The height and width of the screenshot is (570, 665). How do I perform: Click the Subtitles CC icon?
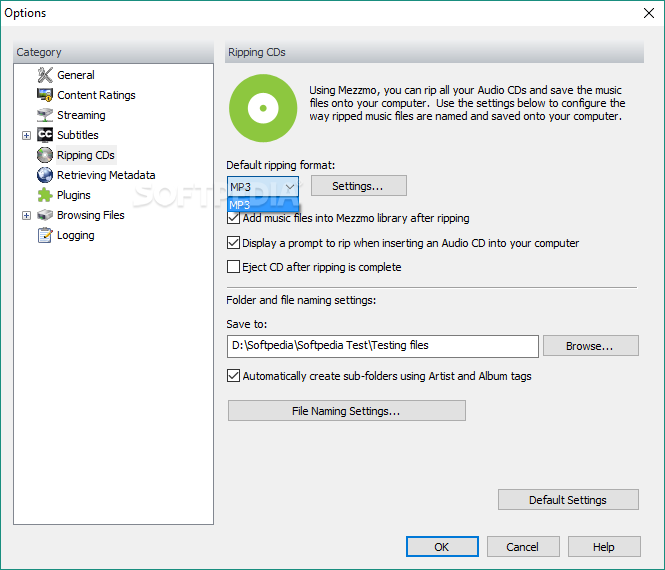[x=45, y=135]
